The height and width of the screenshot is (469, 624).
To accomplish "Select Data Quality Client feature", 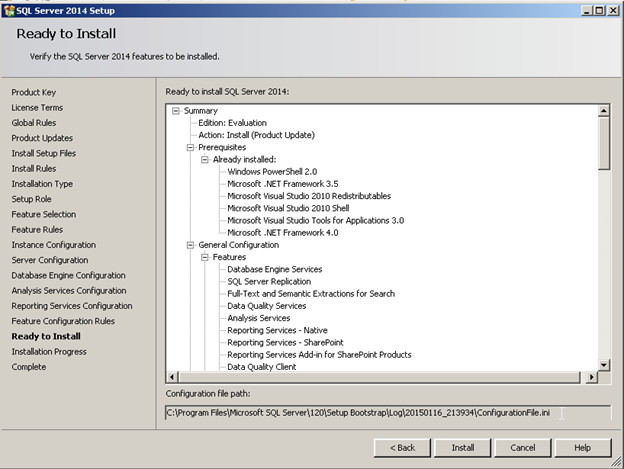I will [x=261, y=367].
